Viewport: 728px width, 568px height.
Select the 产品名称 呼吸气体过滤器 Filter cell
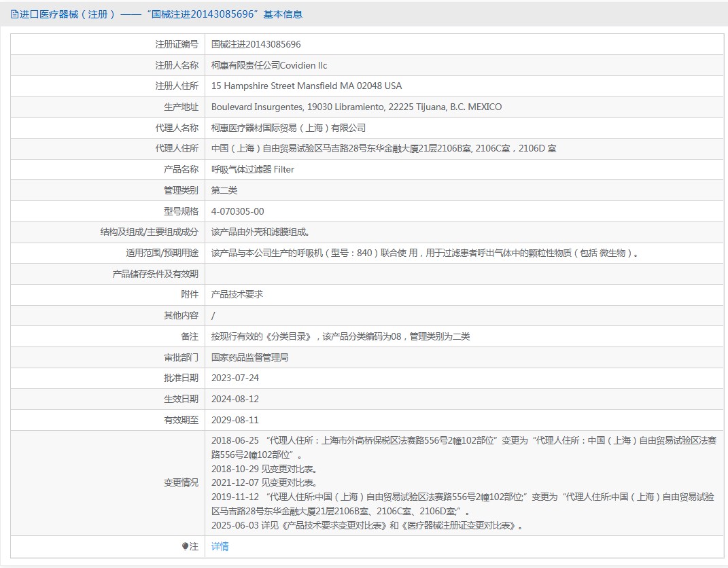255,169
